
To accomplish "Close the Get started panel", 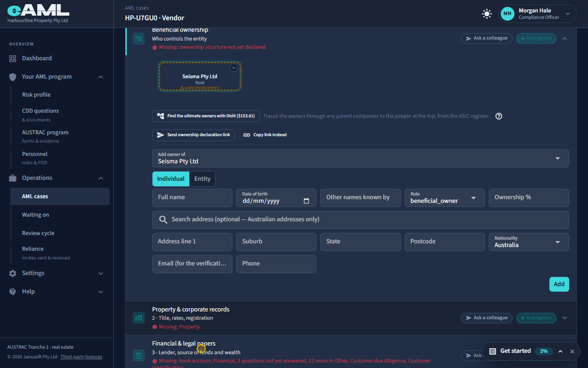I will [x=572, y=351].
